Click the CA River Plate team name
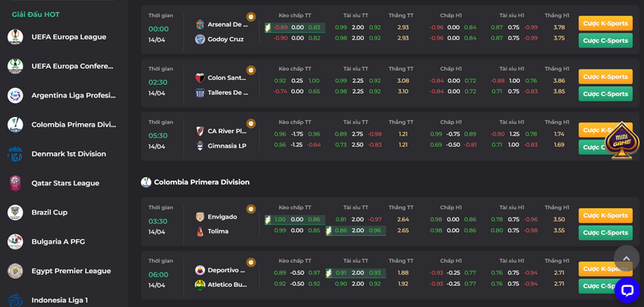Screen dimensions: 644x307 coord(227,131)
